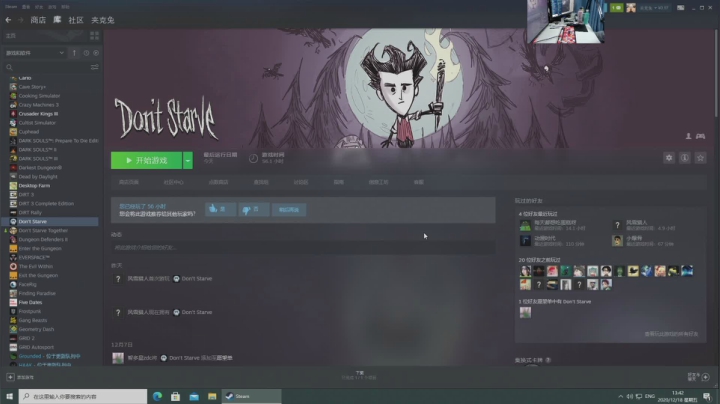Open Windows notification center icon
Viewport: 720px width, 404px height.
(x=707, y=396)
